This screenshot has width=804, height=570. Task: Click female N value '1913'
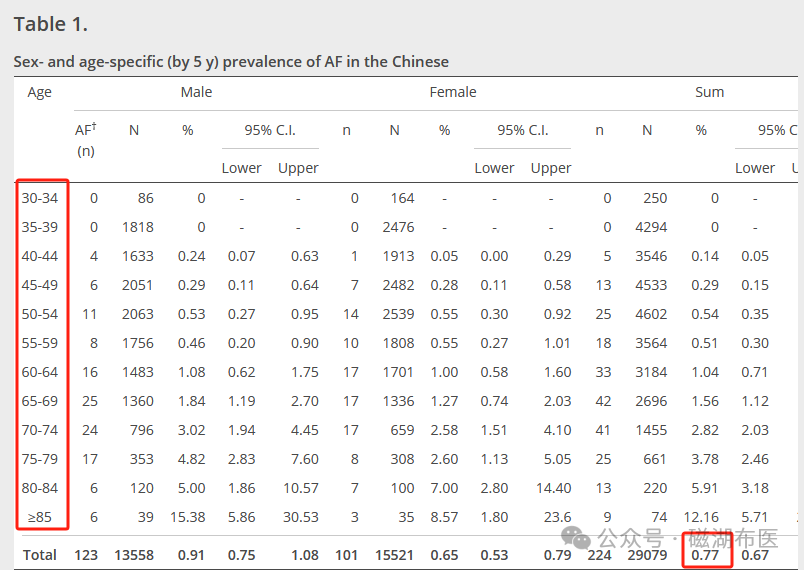[398, 256]
